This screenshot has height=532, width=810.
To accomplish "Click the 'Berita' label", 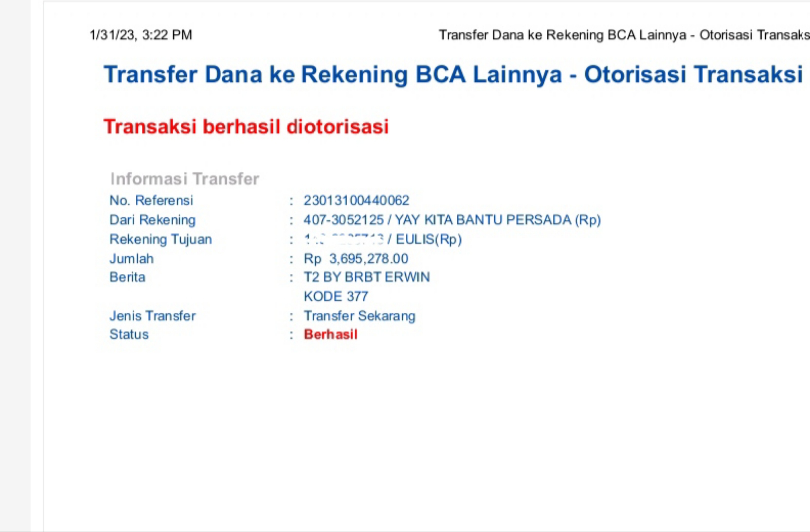I will pos(127,277).
